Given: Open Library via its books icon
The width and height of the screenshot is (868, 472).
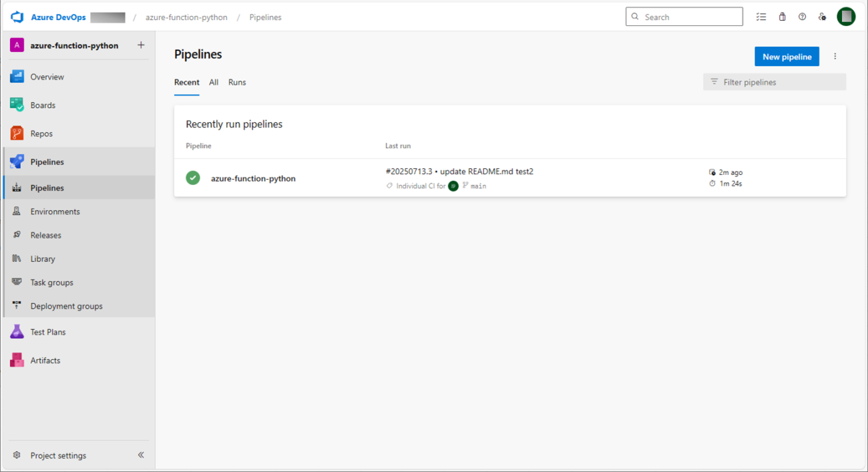Looking at the screenshot, I should click(17, 258).
